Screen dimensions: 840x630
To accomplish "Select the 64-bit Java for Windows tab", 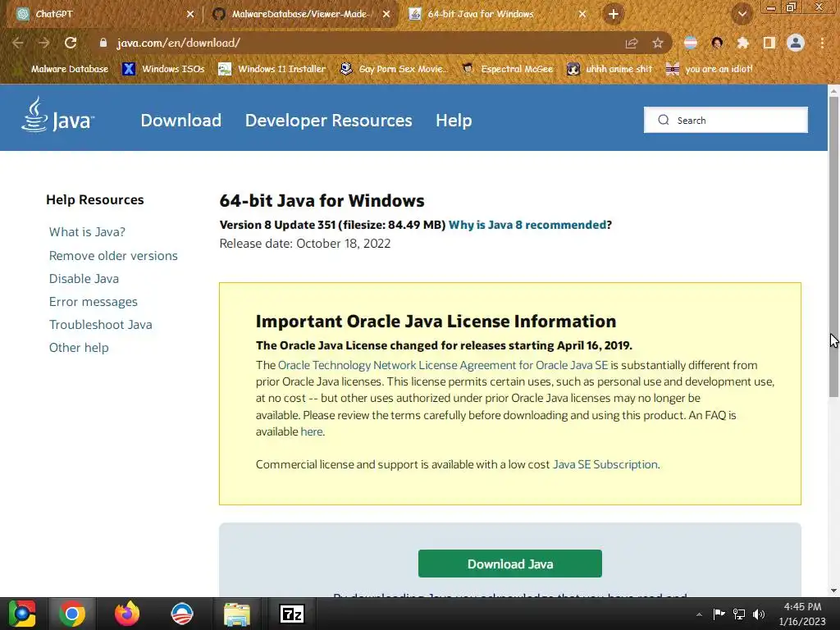I will point(496,14).
